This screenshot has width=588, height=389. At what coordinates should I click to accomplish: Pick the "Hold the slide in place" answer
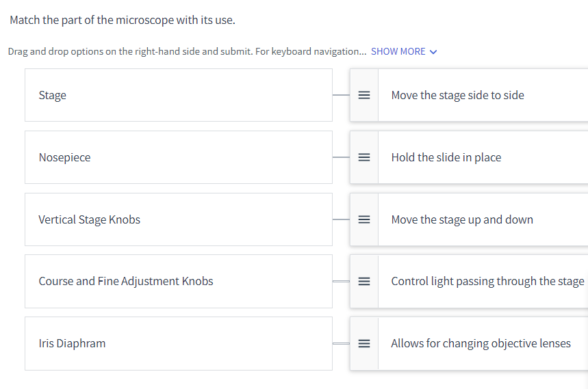tap(479, 157)
